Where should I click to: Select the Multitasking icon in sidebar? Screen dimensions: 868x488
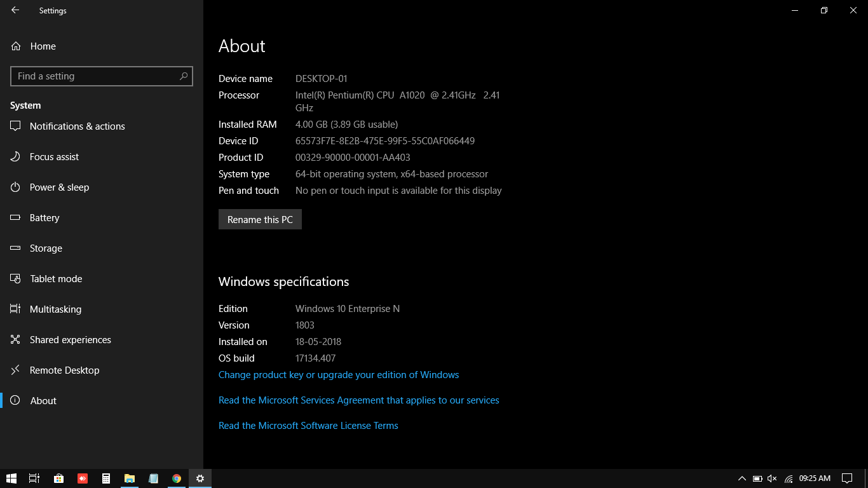(16, 309)
